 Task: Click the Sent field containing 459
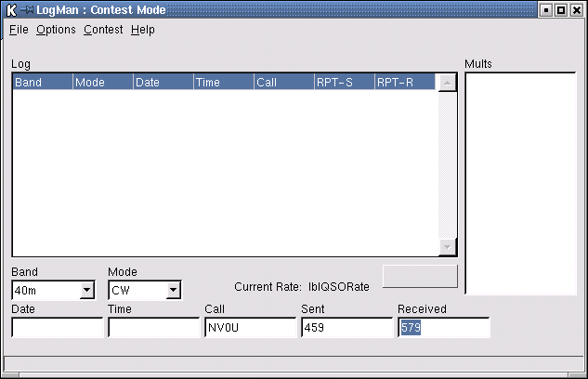point(346,328)
